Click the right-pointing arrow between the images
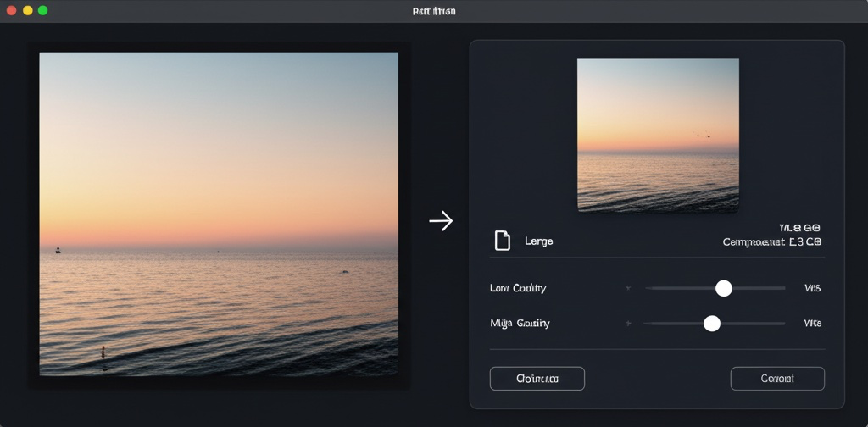 [441, 221]
